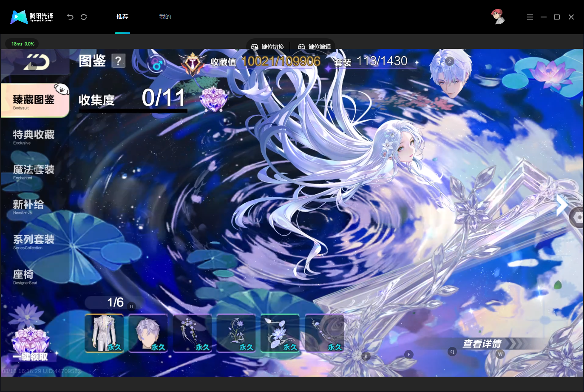
Task: Click the 查看详情 button
Action: coord(482,344)
